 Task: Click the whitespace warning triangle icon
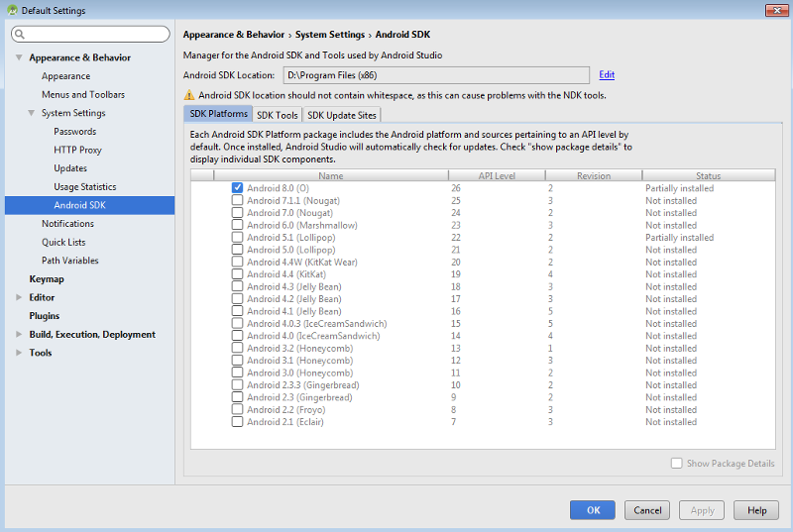[x=188, y=95]
